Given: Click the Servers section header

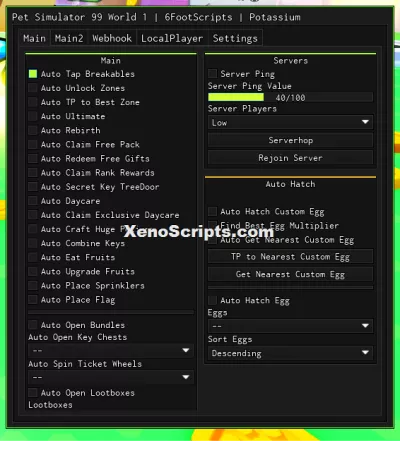Looking at the screenshot, I should [x=290, y=61].
